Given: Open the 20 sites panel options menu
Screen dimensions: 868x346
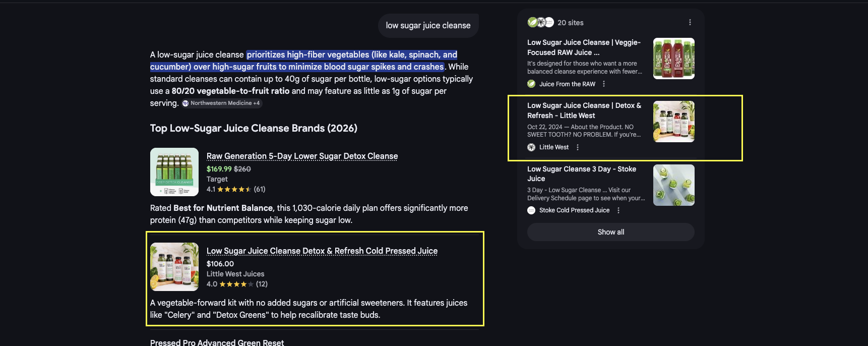Looking at the screenshot, I should 690,23.
